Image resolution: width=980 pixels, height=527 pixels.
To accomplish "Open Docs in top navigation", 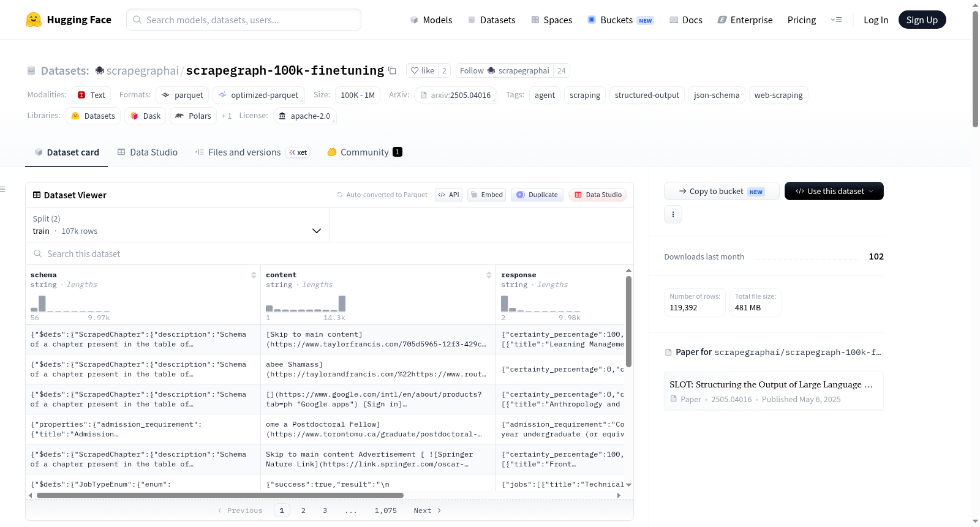I will tap(686, 20).
